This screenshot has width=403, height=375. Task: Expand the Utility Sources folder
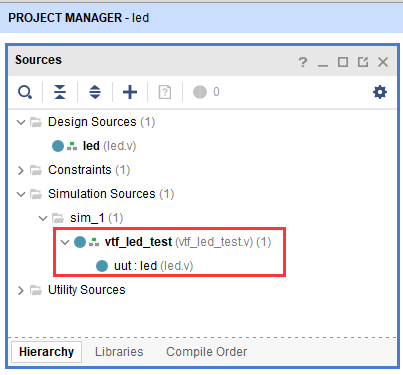tap(21, 290)
